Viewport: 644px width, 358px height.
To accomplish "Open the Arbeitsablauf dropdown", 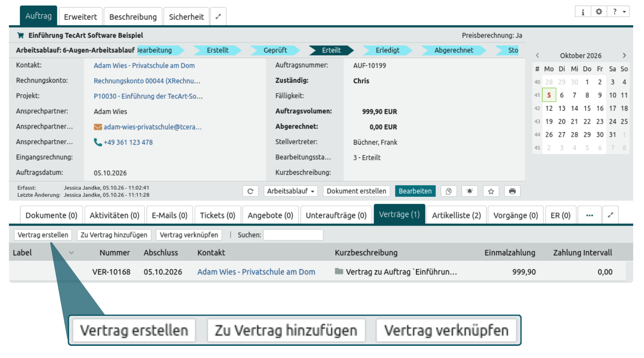I will [x=291, y=191].
